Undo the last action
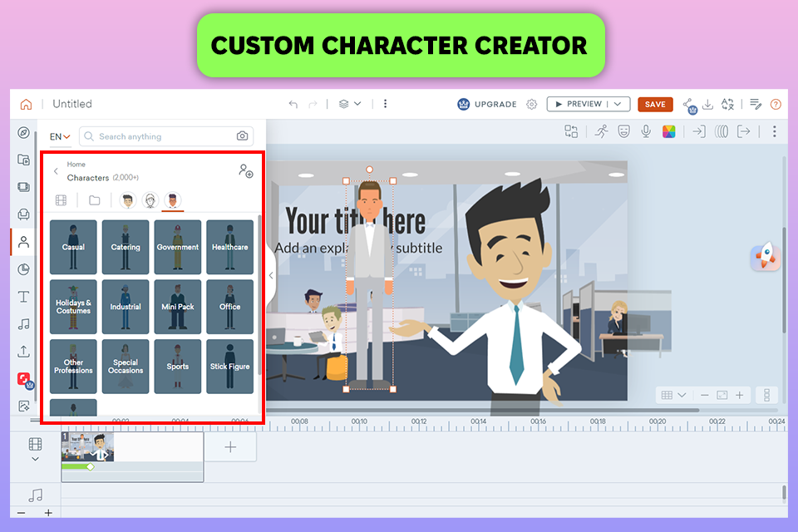 pyautogui.click(x=293, y=105)
